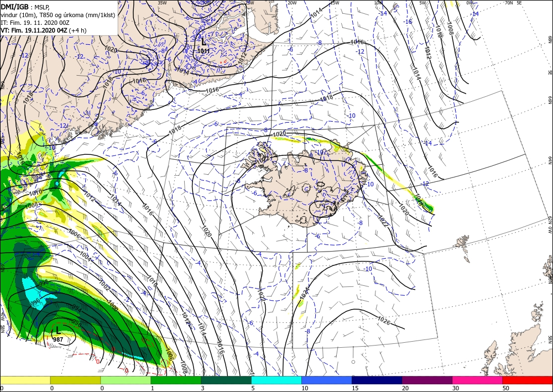
Task: Click the '70N 5E' corner coordinate label
Action: point(513,3)
